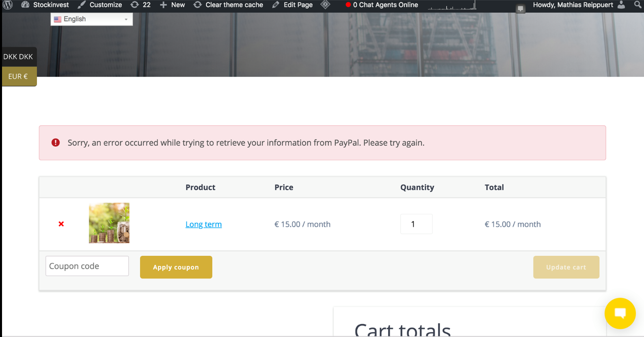Expand the English language dropdown
The width and height of the screenshot is (644, 337).
(x=91, y=19)
